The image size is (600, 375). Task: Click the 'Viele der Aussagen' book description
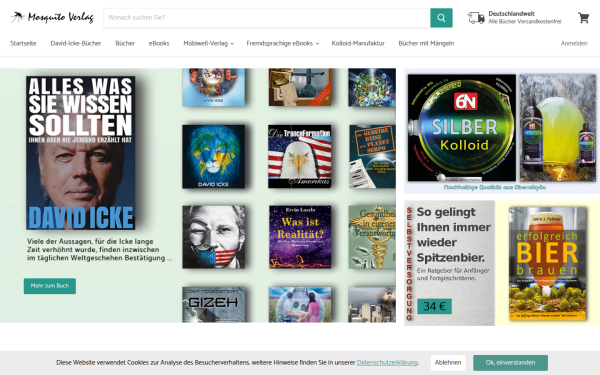point(99,249)
